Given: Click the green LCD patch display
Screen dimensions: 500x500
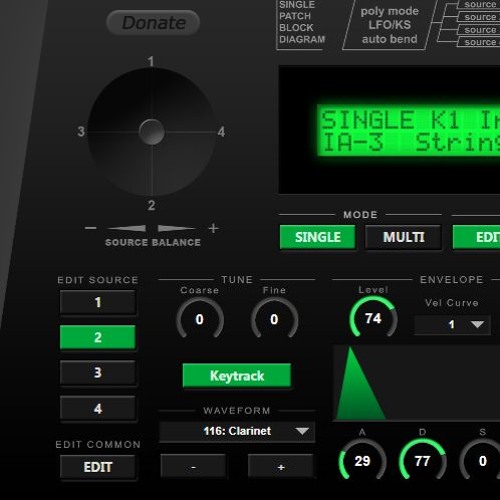Looking at the screenshot, I should pos(408,130).
